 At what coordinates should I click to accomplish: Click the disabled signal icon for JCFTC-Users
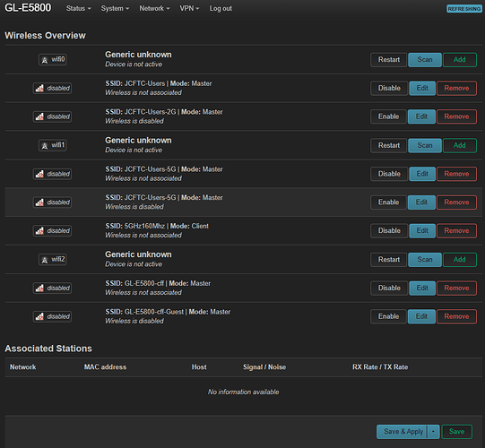tap(52, 88)
